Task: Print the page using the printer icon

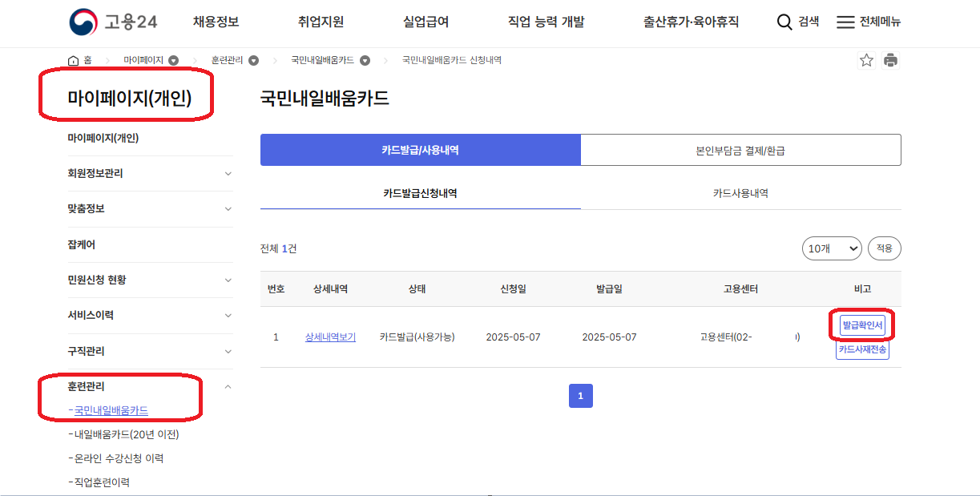Action: (891, 59)
